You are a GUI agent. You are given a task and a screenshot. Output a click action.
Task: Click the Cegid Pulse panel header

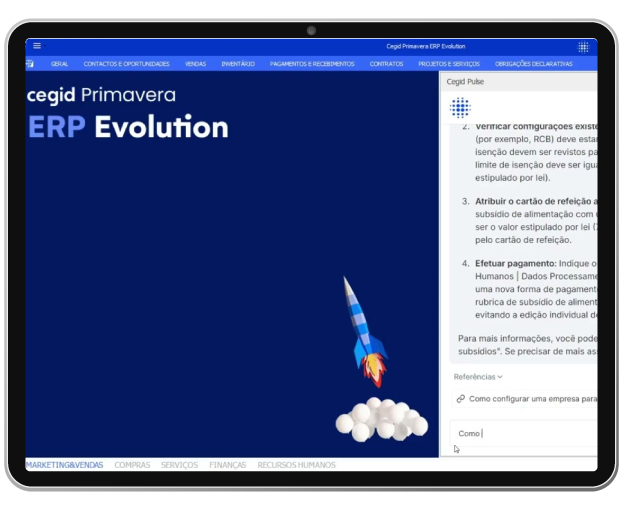[519, 81]
